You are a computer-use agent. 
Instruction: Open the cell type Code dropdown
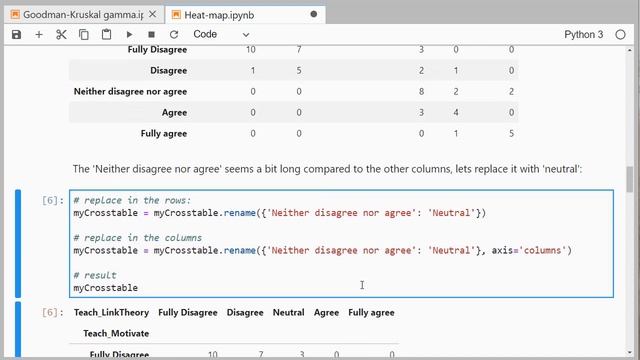[221, 34]
